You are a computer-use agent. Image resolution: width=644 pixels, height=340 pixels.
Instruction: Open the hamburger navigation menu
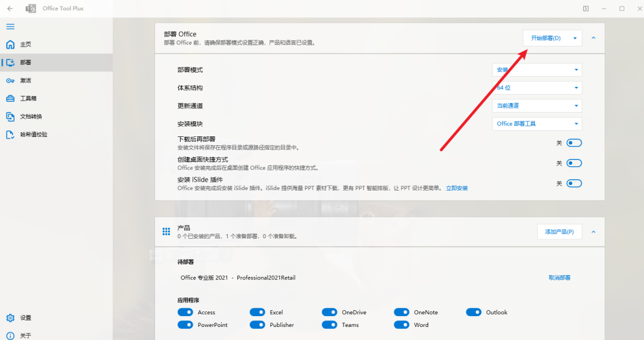10,27
